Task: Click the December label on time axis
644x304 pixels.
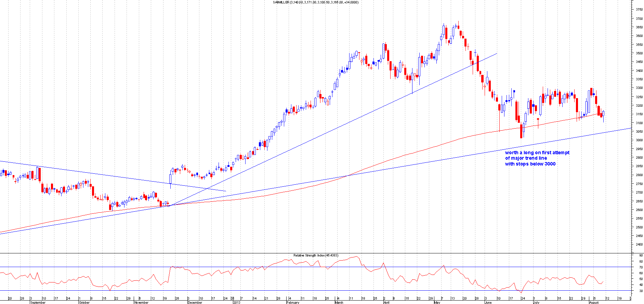Action: [x=195, y=302]
